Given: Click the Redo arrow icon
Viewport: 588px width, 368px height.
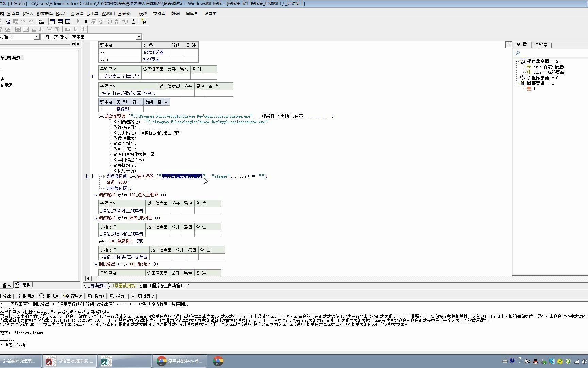Looking at the screenshot, I should click(23, 21).
